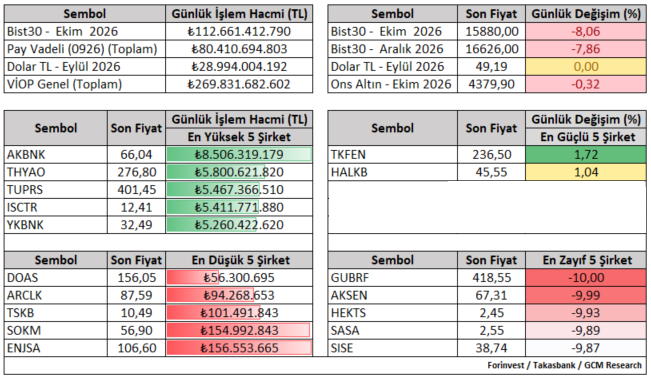Click the 'En Düşük 5 Şirket' header

tap(239, 260)
